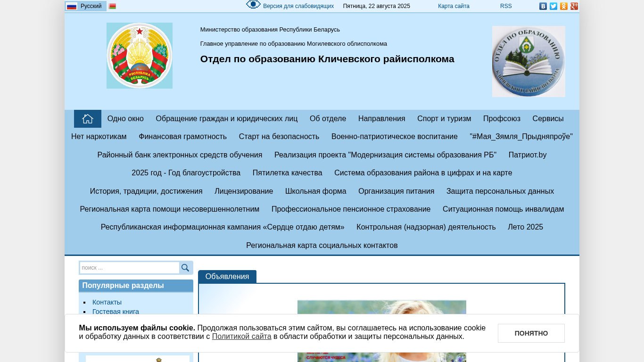Open 2025 год - Год благоустройства item
Viewport: 644px width, 362px height.
click(x=186, y=173)
